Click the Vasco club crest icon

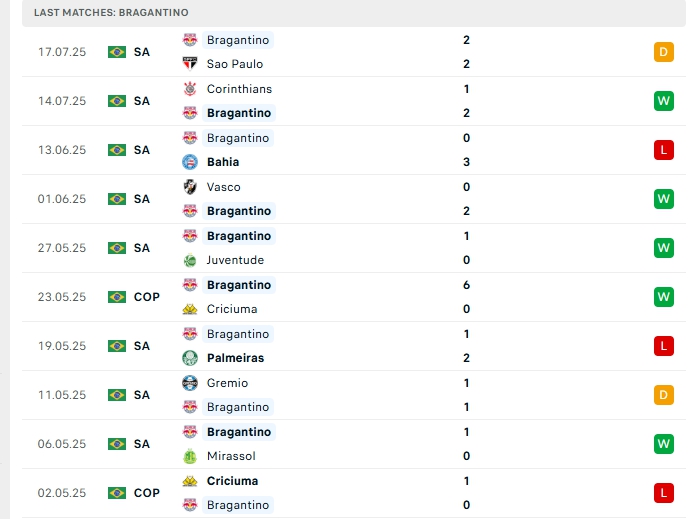[x=190, y=187]
